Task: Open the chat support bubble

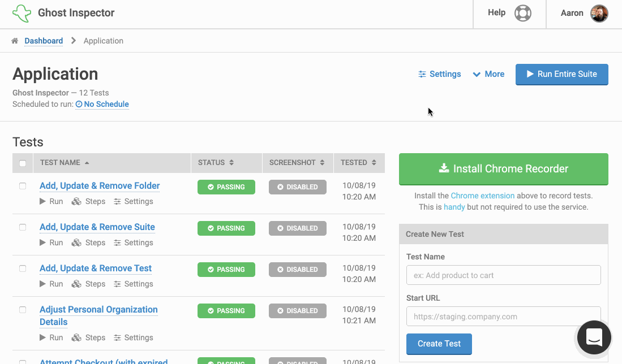Action: (x=594, y=337)
